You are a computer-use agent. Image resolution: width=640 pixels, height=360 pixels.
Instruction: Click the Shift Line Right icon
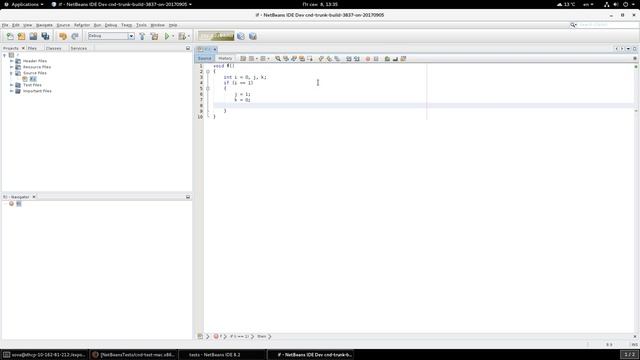(x=357, y=59)
